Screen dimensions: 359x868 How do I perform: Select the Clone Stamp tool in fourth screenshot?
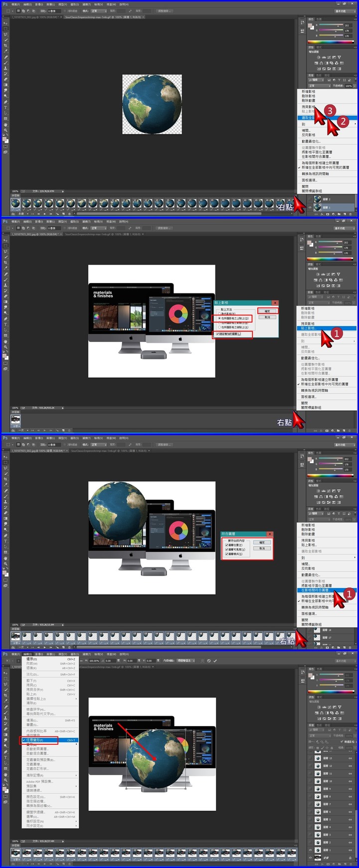point(5,718)
